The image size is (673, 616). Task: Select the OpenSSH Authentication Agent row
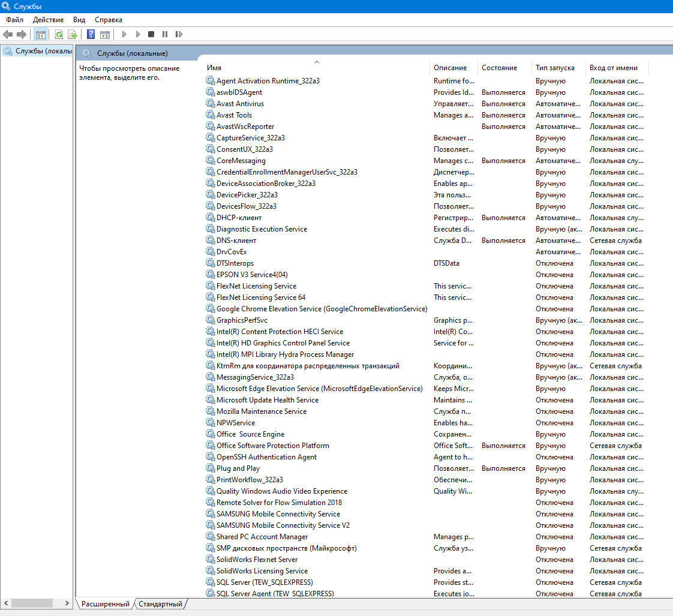tap(426, 456)
